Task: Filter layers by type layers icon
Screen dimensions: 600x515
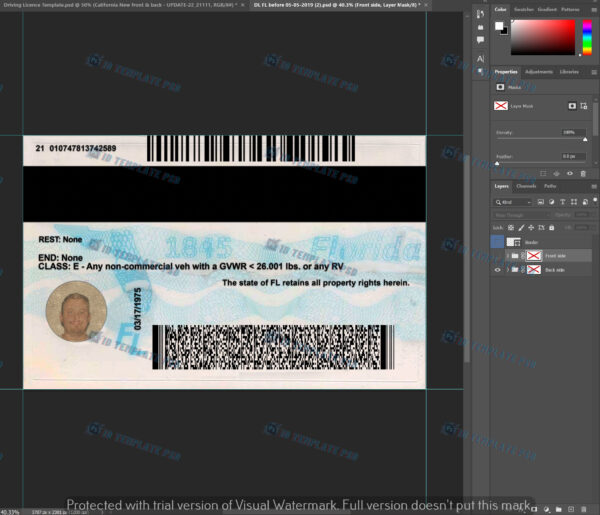Action: click(562, 202)
